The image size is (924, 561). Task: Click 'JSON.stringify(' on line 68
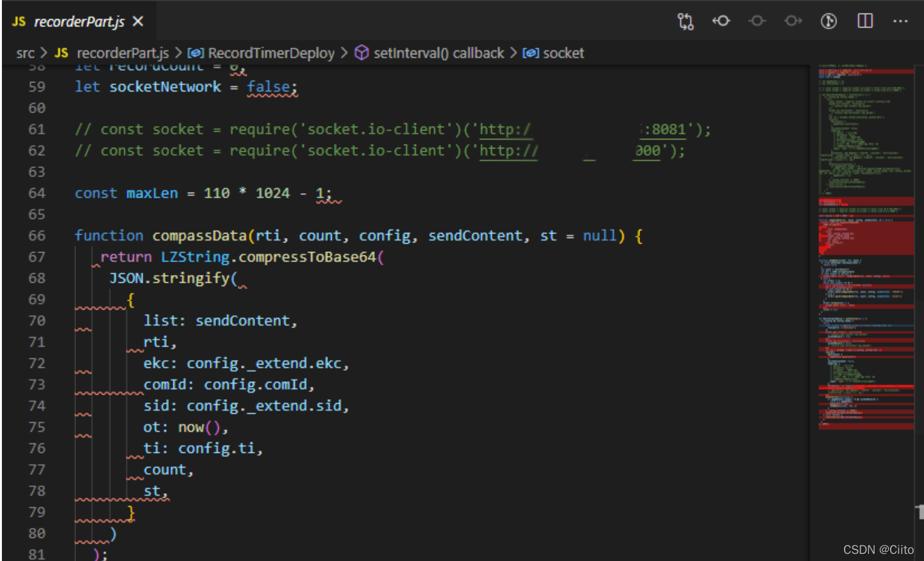(x=173, y=278)
